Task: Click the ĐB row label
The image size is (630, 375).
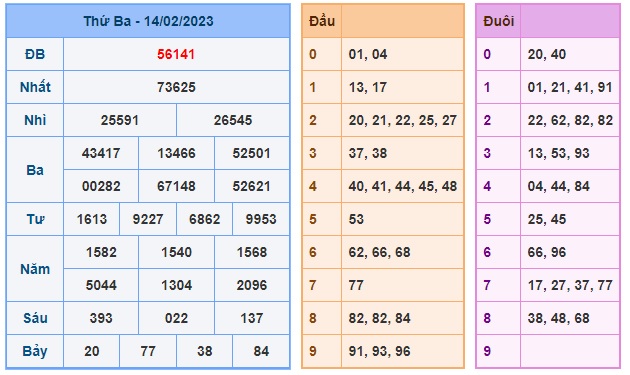Action: click(35, 54)
